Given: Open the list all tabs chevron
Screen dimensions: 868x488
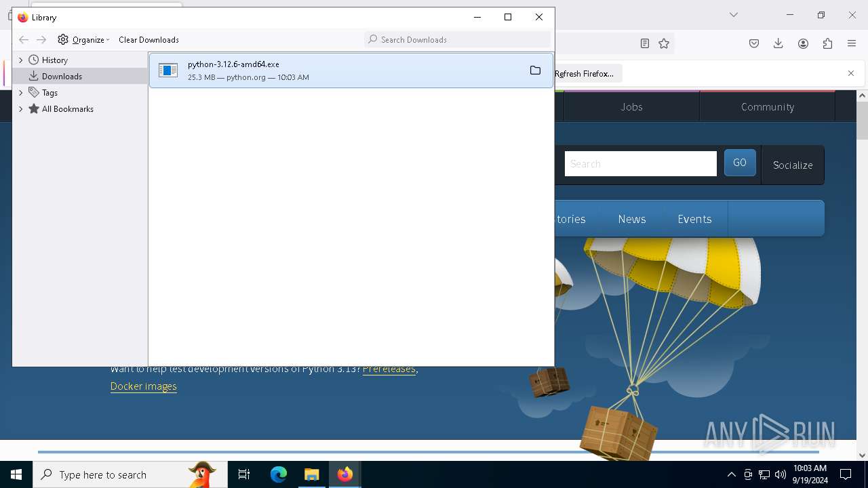Looking at the screenshot, I should click(733, 15).
